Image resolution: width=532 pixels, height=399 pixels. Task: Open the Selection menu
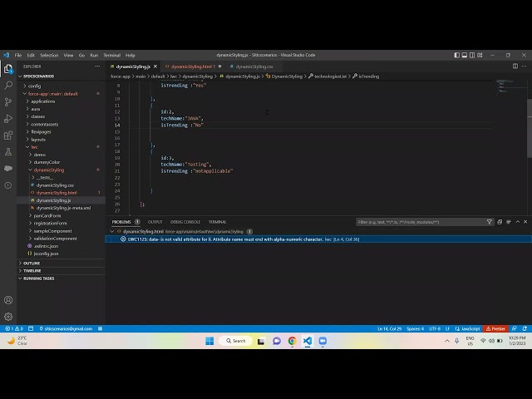click(49, 55)
